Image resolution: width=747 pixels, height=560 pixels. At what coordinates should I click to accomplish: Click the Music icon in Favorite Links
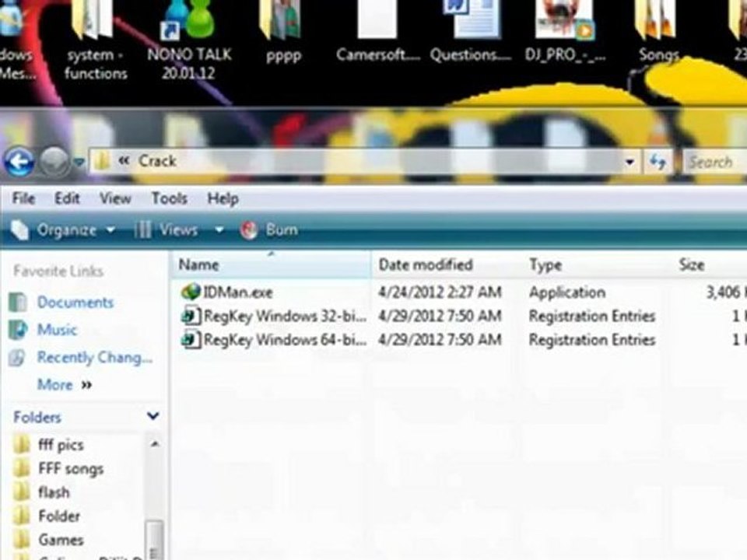pyautogui.click(x=18, y=330)
